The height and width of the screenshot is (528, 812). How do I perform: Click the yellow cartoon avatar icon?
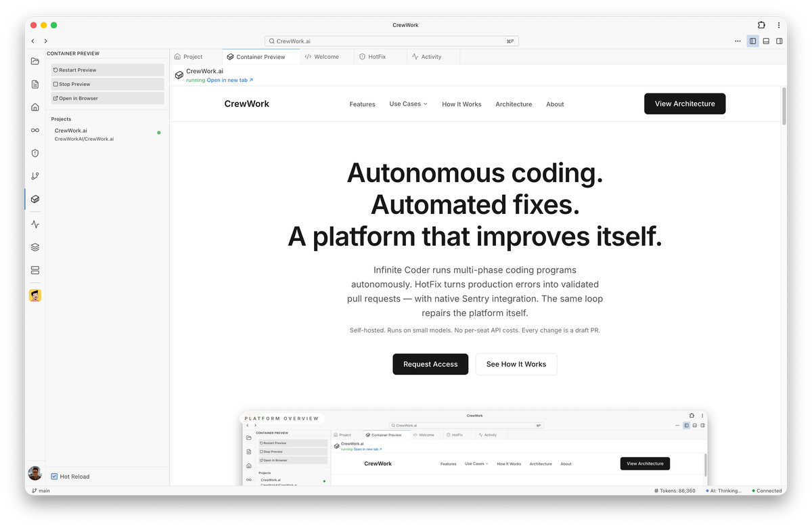(x=35, y=295)
